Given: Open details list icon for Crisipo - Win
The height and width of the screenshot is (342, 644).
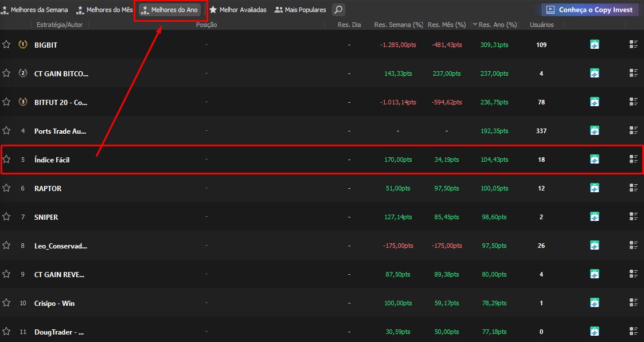Looking at the screenshot, I should point(633,302).
